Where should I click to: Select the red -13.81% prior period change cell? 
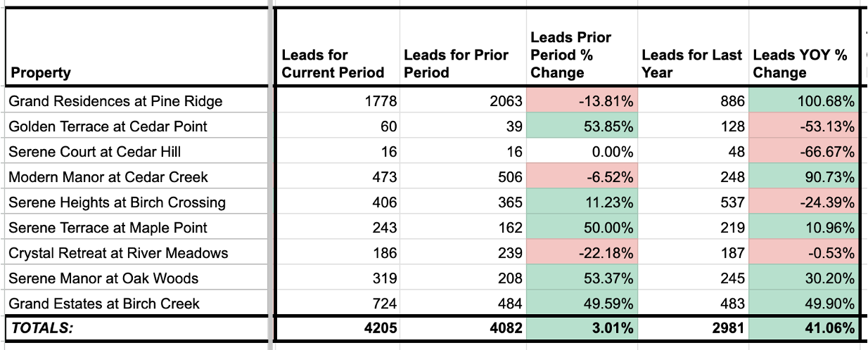click(582, 101)
